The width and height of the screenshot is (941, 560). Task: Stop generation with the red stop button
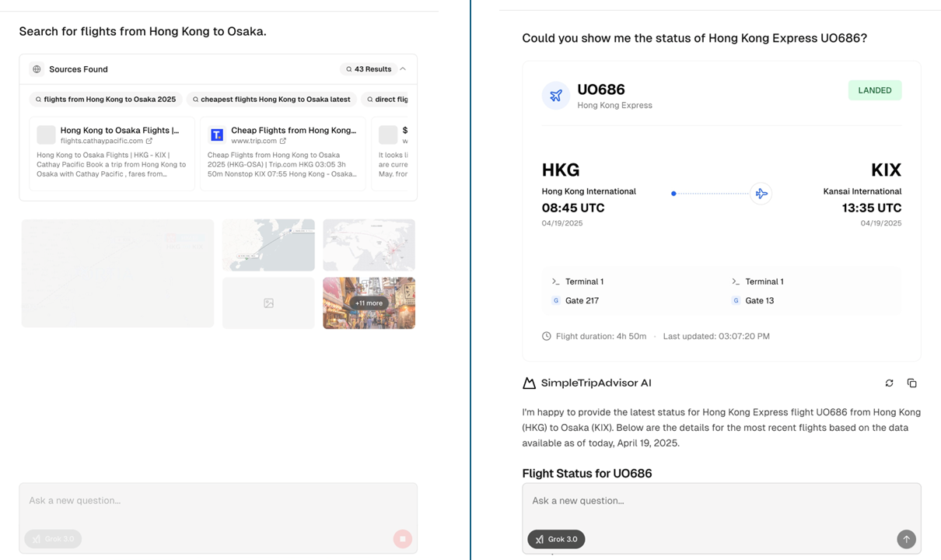tap(402, 538)
